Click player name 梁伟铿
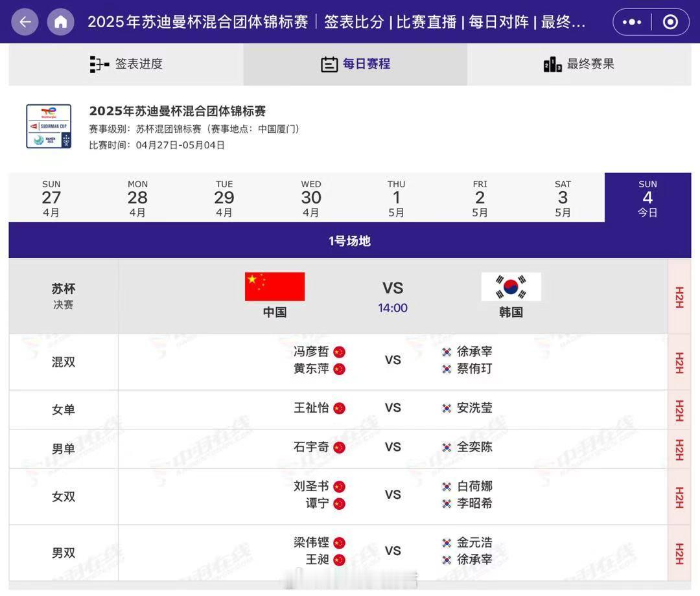 311,542
